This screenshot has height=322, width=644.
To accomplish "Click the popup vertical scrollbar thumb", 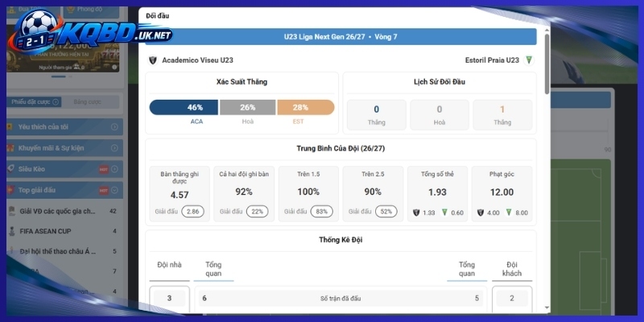I will 547,64.
